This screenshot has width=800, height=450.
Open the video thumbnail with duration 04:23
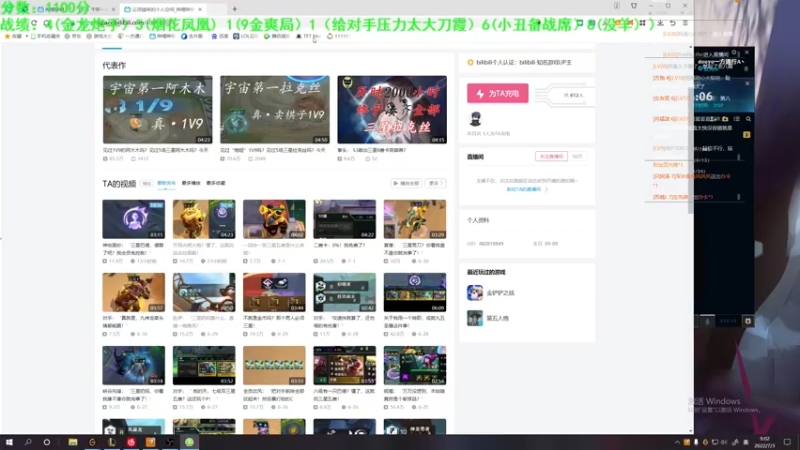(x=204, y=219)
